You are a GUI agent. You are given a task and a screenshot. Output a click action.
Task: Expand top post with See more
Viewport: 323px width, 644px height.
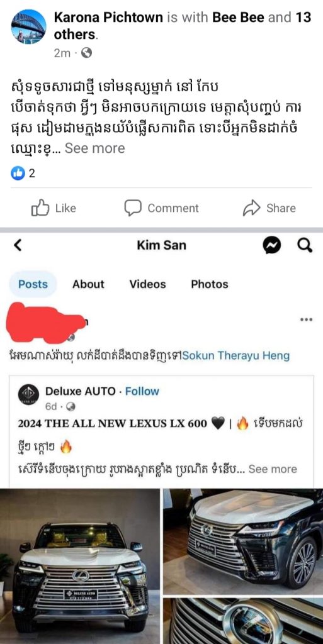pos(95,148)
